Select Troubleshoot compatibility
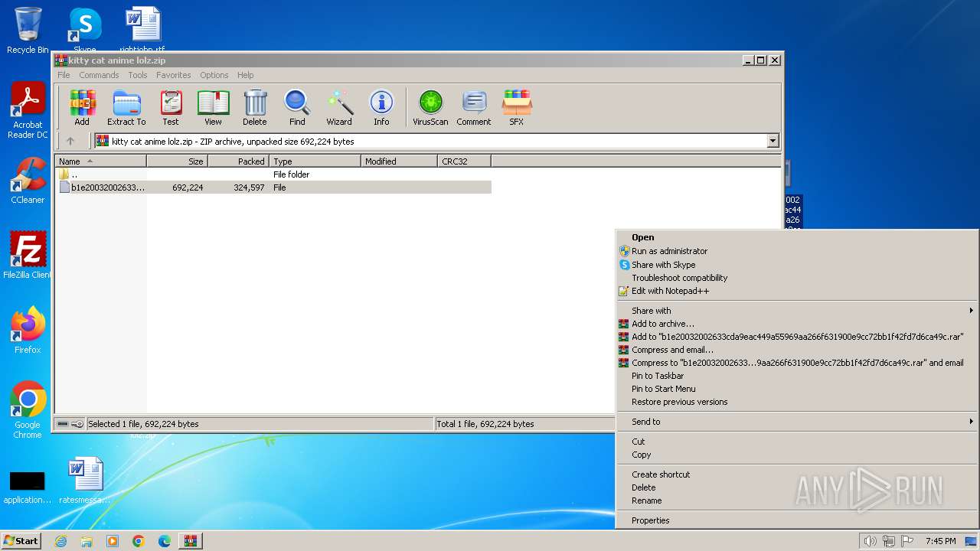 pyautogui.click(x=796, y=278)
